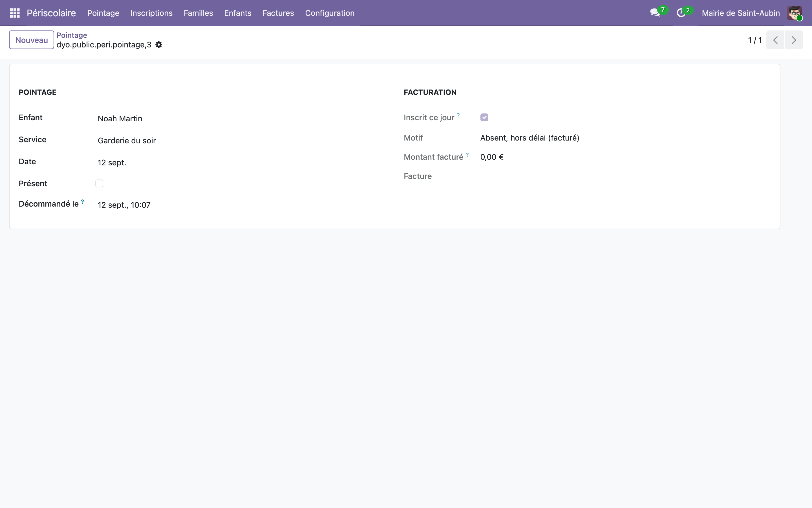Screen dimensions: 812x508
Task: Show help tooltip for Inscrit ce jour
Action: tap(458, 115)
